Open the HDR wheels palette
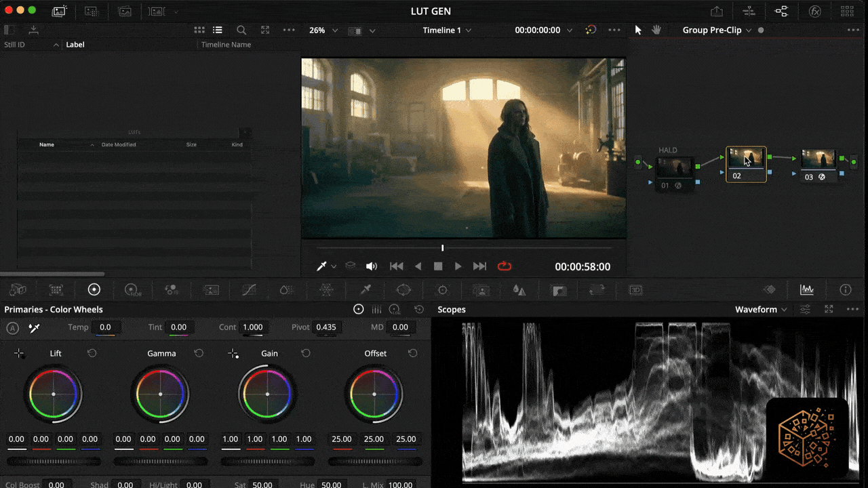Viewport: 868px width, 488px height. (133, 290)
